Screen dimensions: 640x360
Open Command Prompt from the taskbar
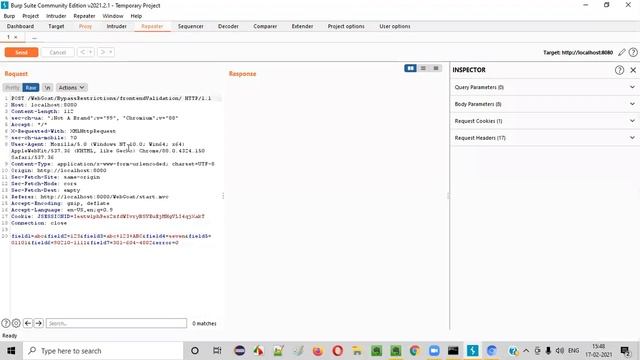[x=453, y=351]
